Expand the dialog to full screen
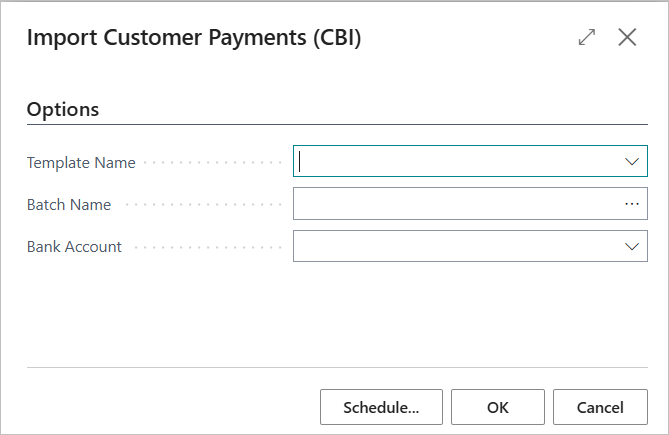The width and height of the screenshot is (669, 435). (x=587, y=37)
